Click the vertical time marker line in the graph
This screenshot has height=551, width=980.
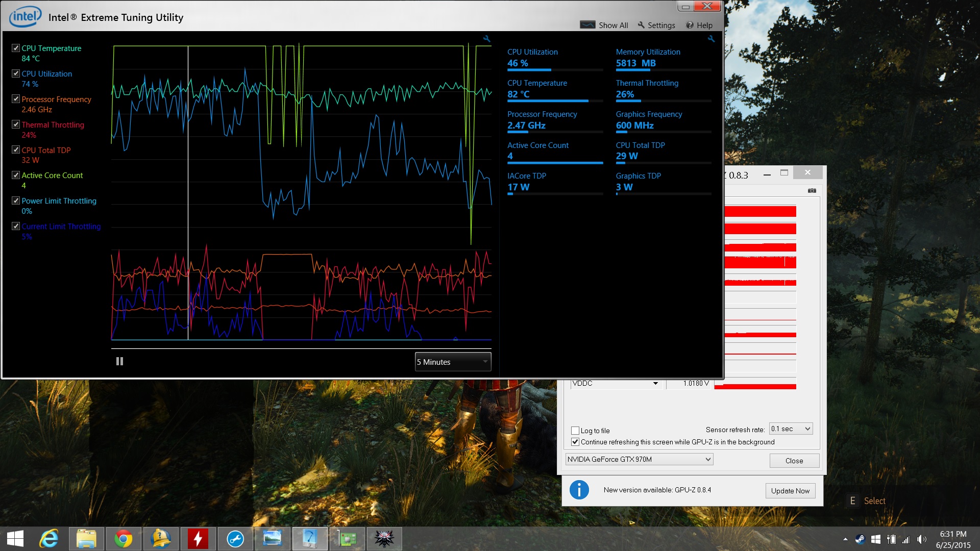pyautogui.click(x=188, y=193)
